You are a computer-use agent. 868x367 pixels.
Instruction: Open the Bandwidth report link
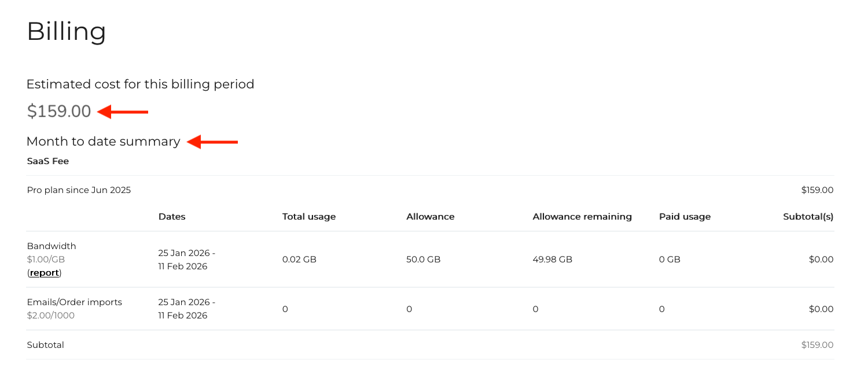click(x=45, y=273)
